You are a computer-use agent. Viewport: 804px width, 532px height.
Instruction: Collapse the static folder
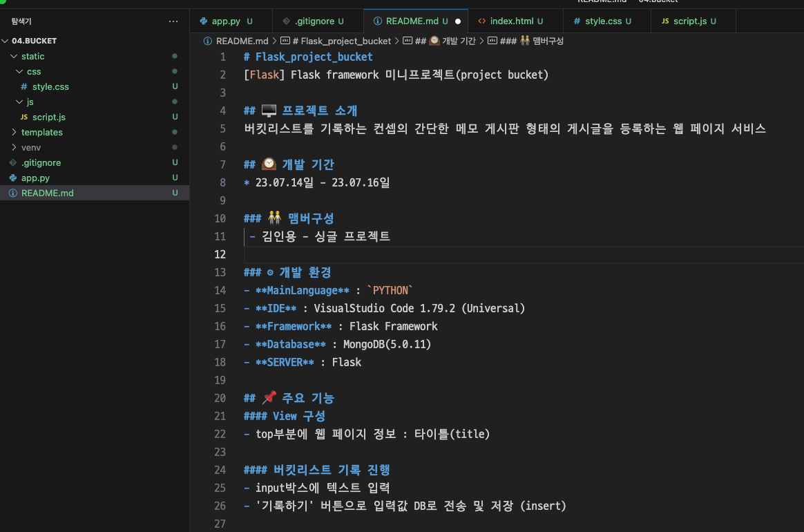click(x=14, y=56)
